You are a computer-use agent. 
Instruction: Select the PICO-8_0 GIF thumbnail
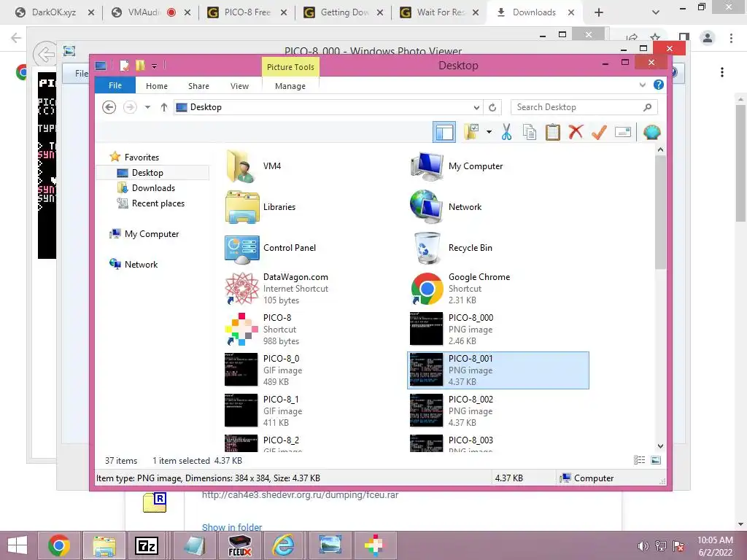tap(241, 370)
